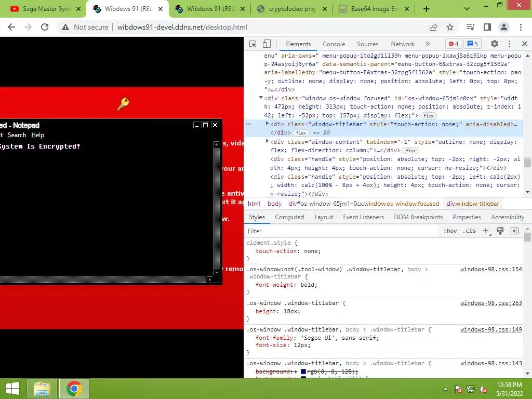Select the html breadcrumb

254,204
